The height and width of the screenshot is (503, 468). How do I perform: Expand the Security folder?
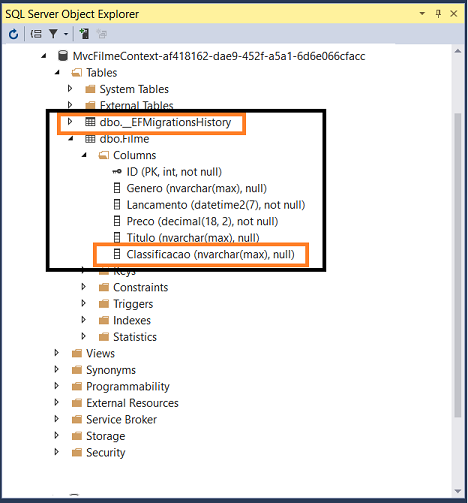[56, 452]
